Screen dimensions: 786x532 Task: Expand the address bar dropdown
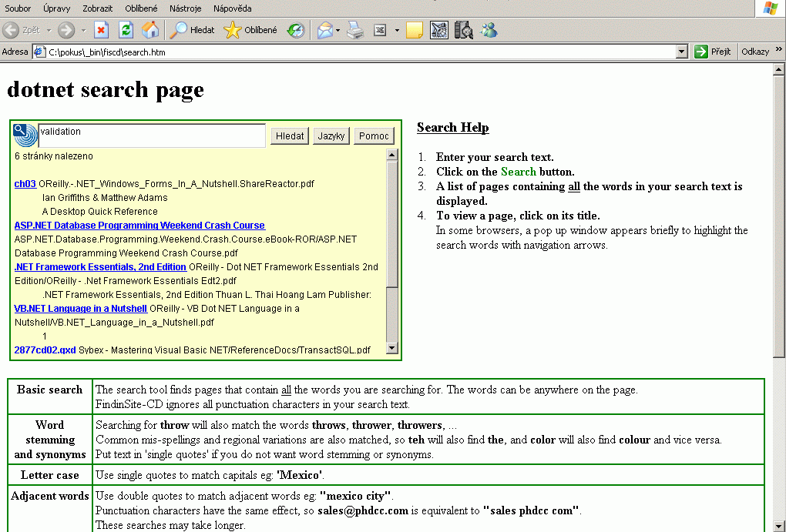[x=681, y=52]
